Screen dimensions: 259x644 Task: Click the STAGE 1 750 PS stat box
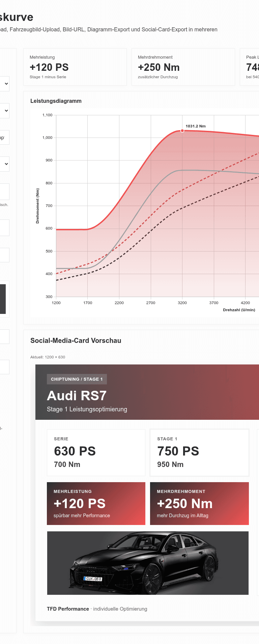pyautogui.click(x=199, y=452)
